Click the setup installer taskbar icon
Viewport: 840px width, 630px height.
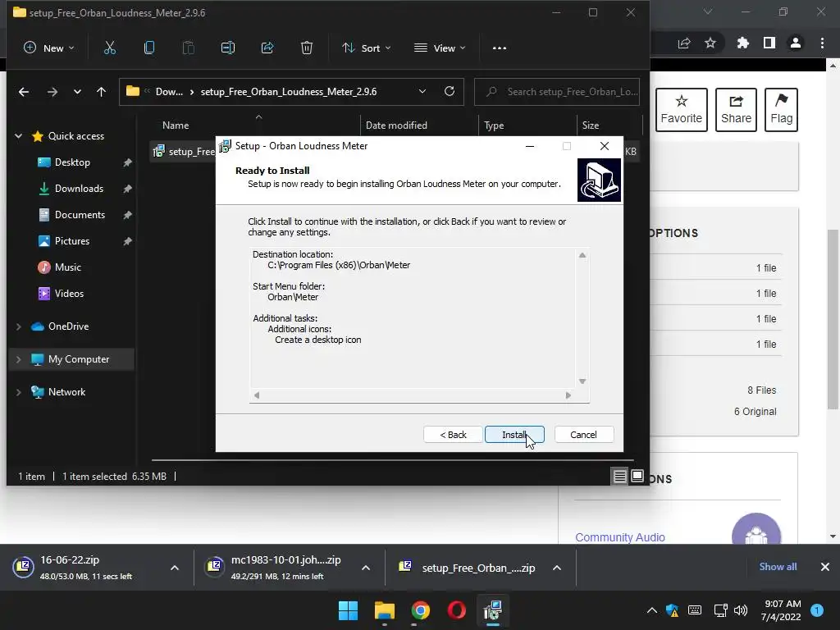click(493, 610)
